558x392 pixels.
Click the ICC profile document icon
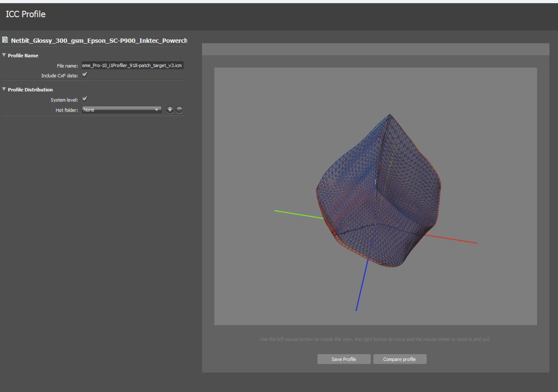point(5,40)
